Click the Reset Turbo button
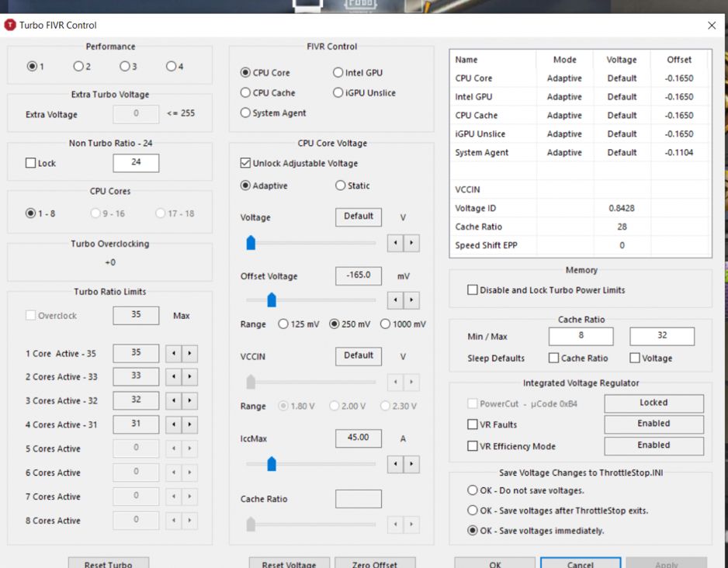The width and height of the screenshot is (728, 568). (x=108, y=563)
